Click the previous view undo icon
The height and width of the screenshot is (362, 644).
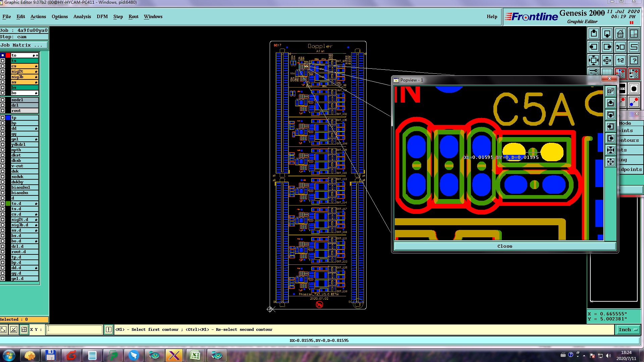pos(621,47)
